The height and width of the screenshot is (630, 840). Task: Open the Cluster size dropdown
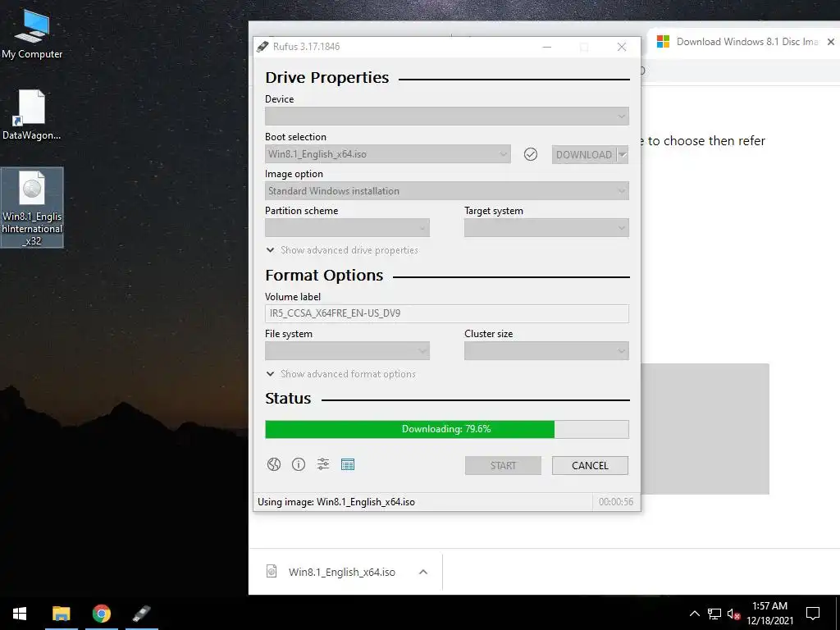click(546, 351)
